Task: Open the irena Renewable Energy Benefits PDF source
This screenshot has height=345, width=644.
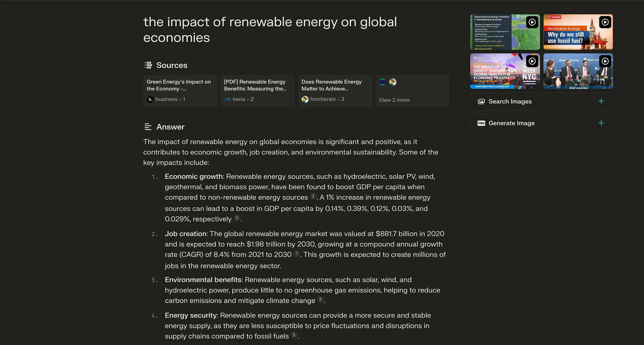Action: click(x=258, y=91)
